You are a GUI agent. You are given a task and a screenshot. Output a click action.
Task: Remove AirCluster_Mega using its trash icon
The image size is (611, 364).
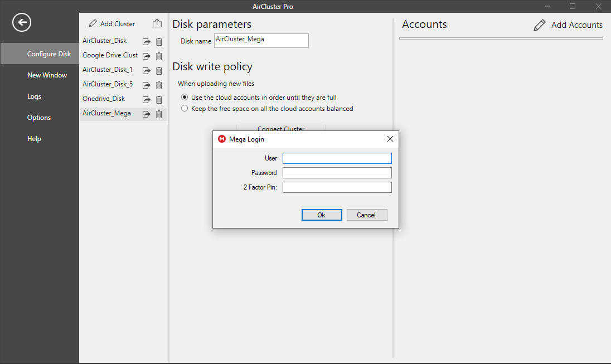tap(159, 114)
